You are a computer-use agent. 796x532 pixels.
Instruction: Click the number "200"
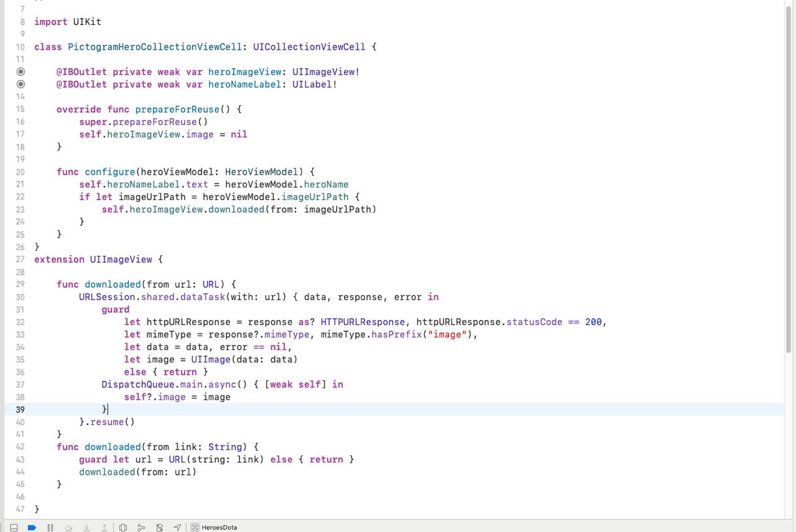pos(593,322)
